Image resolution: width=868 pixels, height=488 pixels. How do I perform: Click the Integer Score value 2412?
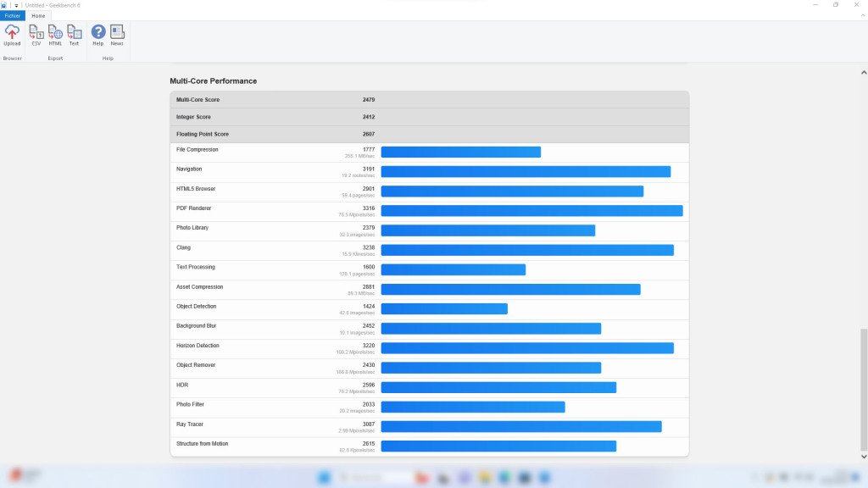(x=369, y=117)
